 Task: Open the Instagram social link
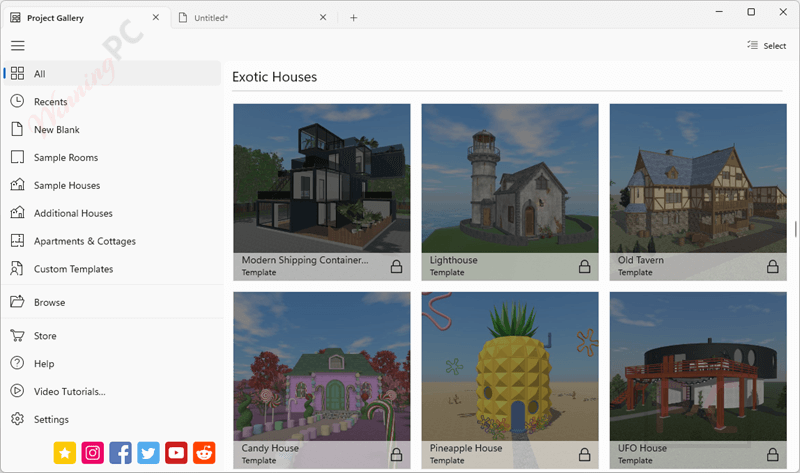(x=92, y=453)
